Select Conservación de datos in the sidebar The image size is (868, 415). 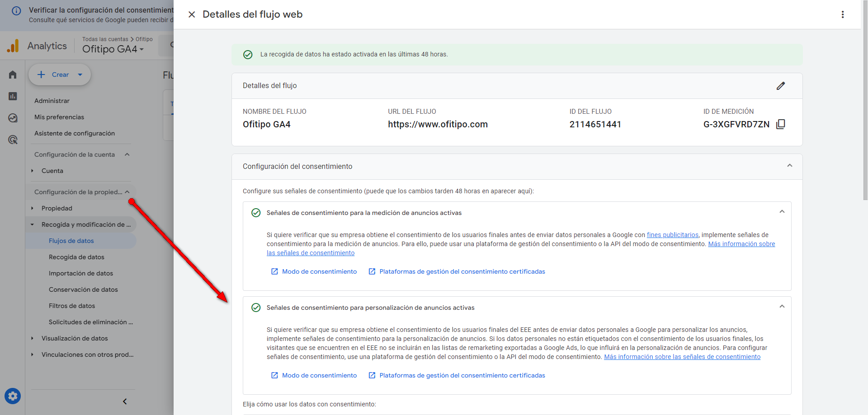(x=83, y=289)
